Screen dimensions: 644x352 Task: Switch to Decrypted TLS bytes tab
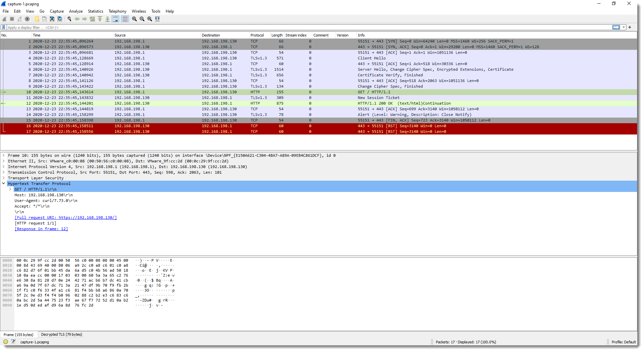(x=61, y=334)
